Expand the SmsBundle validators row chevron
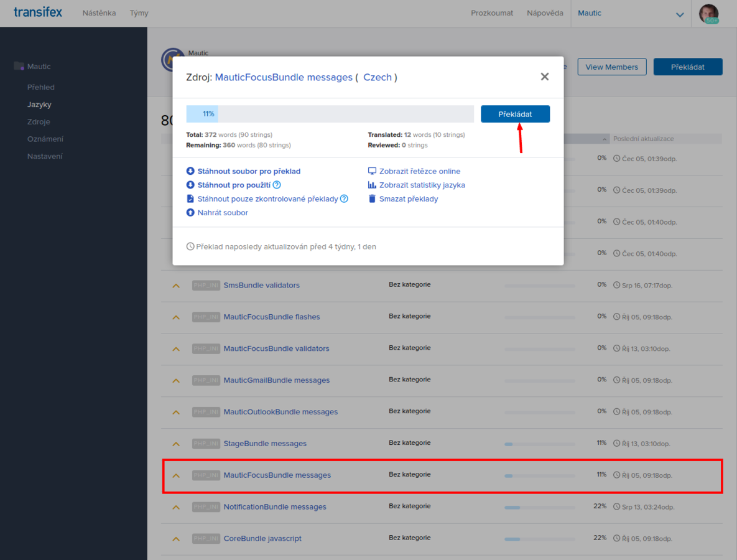Screen dimensions: 737x560 coord(176,286)
